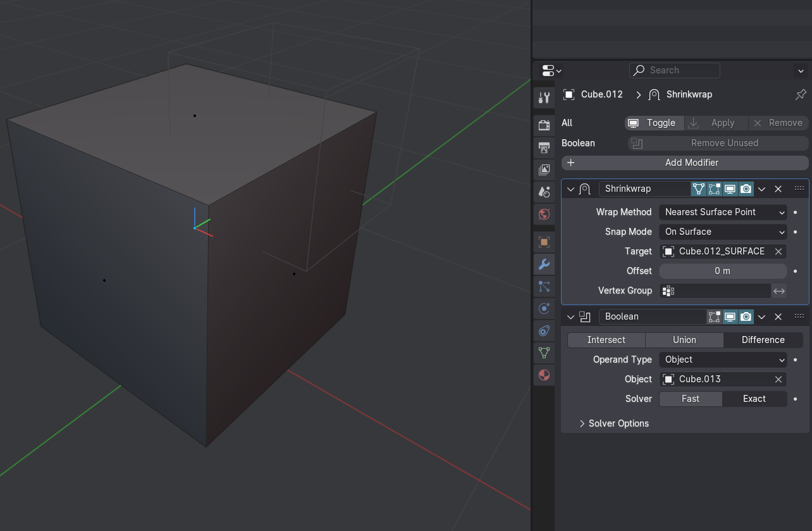Select the Intersect boolean operation
Viewport: 812px width, 531px height.
606,340
